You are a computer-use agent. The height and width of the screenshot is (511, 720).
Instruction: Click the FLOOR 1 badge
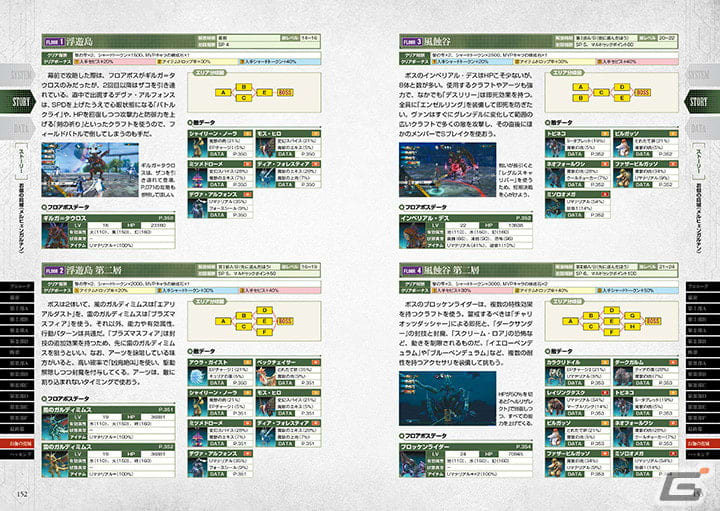[x=54, y=42]
